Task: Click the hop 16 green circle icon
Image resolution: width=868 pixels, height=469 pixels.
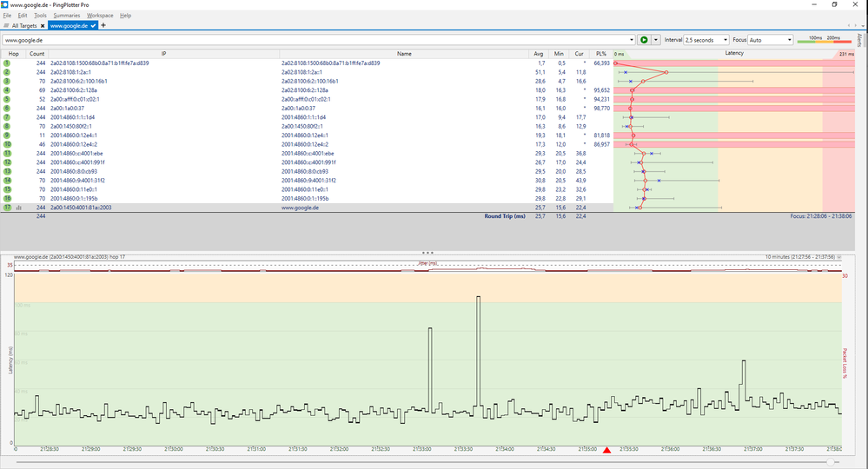Action: point(7,199)
